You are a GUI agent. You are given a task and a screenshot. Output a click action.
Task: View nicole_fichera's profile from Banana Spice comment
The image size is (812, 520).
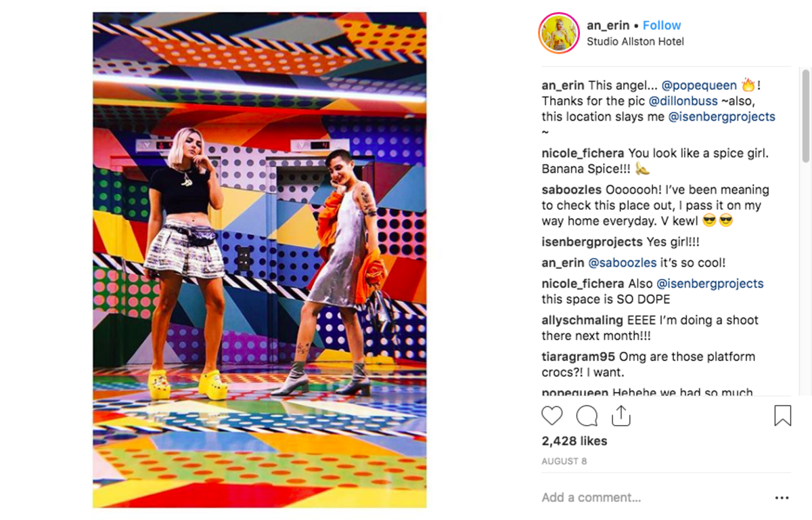[583, 153]
